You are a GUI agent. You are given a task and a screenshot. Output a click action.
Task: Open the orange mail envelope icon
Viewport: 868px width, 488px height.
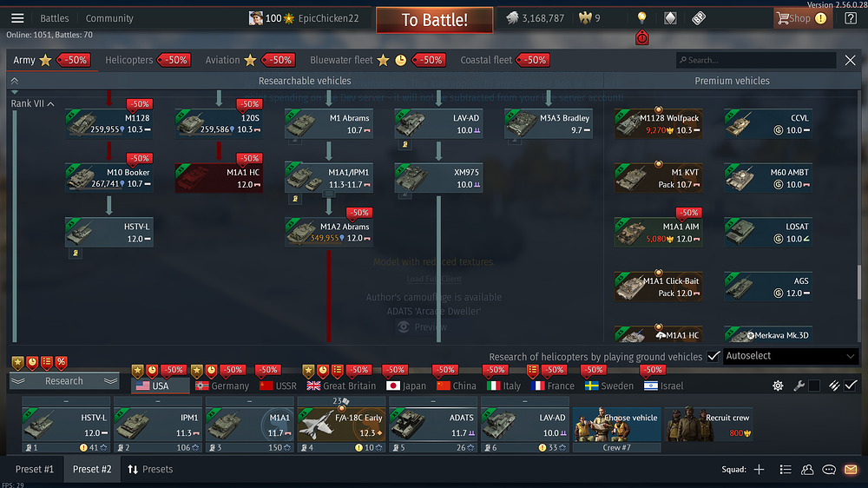pos(851,470)
